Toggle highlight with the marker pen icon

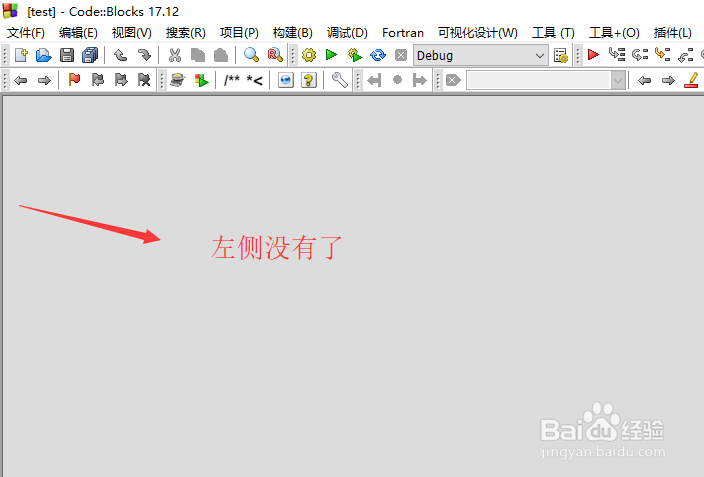691,80
